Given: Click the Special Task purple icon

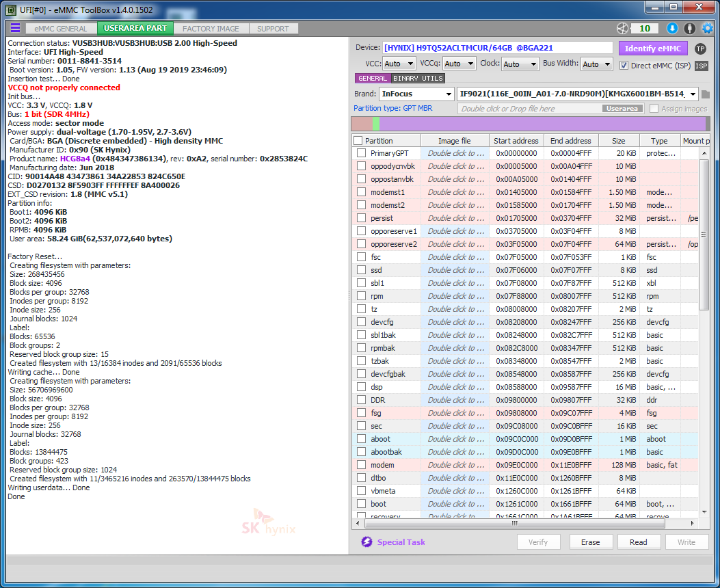Looking at the screenshot, I should 366,542.
